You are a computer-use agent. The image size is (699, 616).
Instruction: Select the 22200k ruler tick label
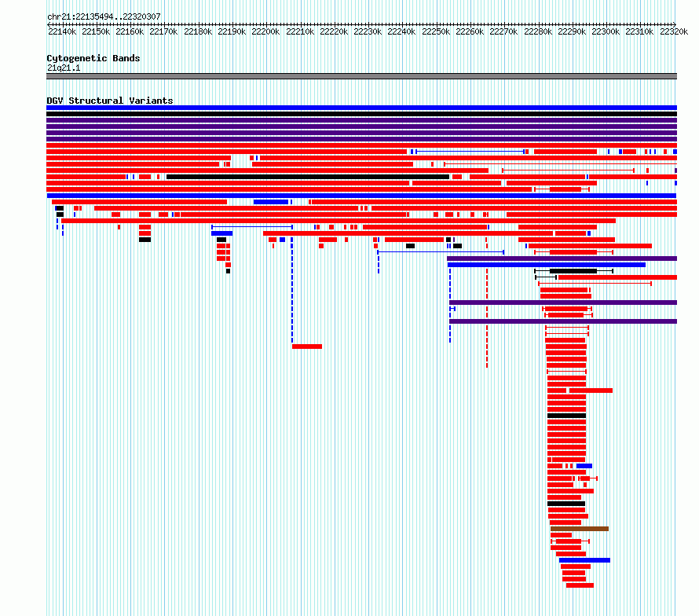pos(265,31)
